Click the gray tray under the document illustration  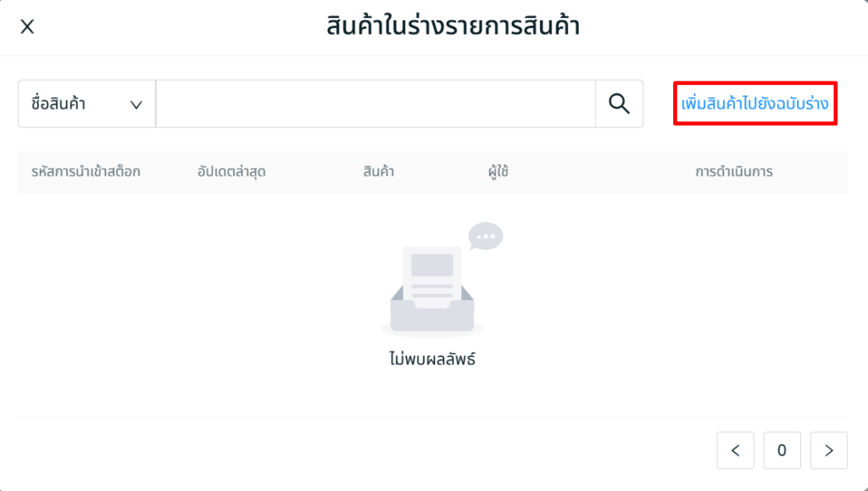432,314
